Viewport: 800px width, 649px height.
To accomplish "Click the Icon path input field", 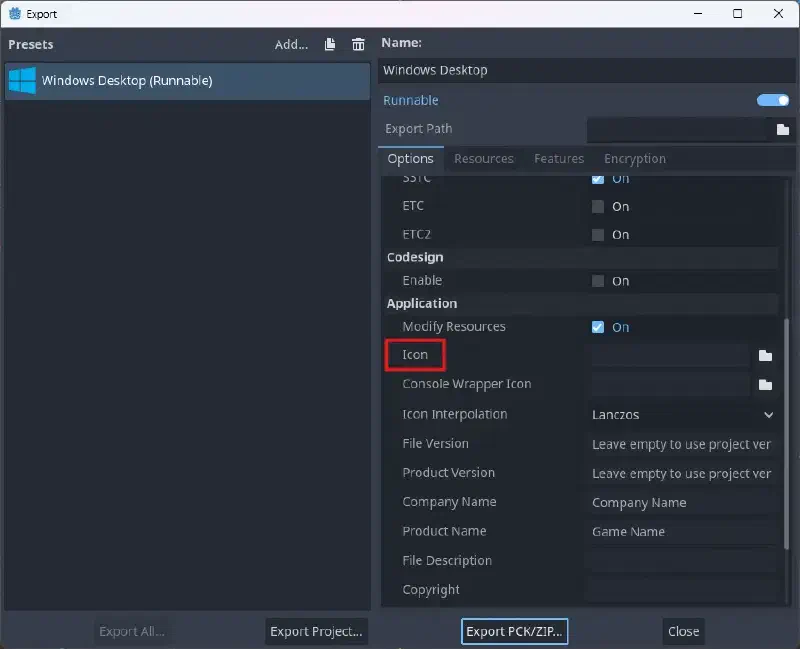I will tap(670, 356).
